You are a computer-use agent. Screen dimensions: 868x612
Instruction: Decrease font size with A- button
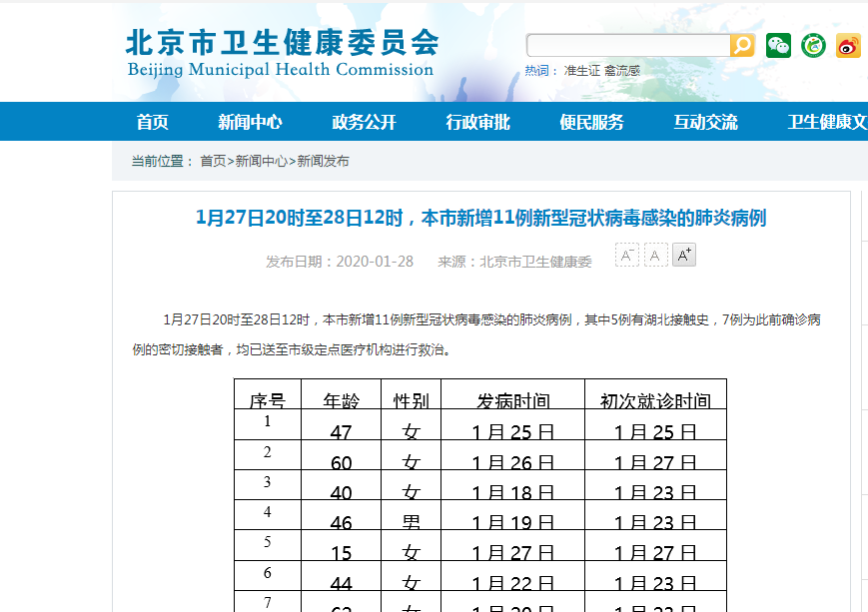coord(626,256)
